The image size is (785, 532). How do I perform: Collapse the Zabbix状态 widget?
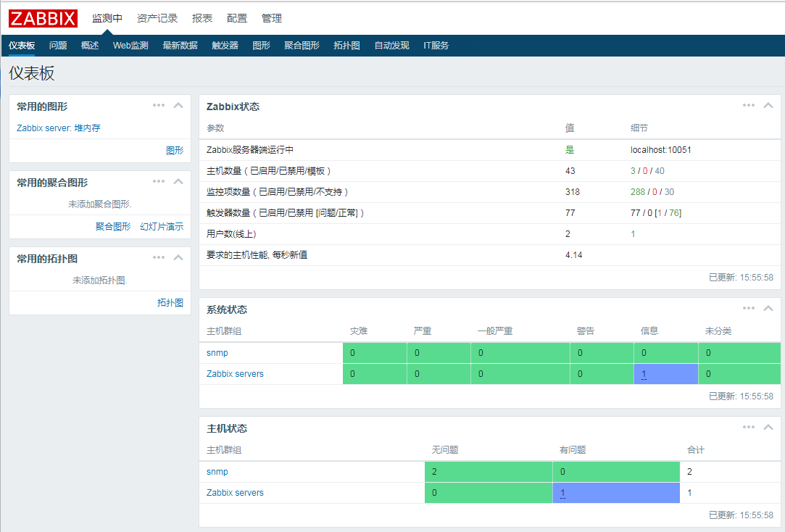pyautogui.click(x=768, y=105)
